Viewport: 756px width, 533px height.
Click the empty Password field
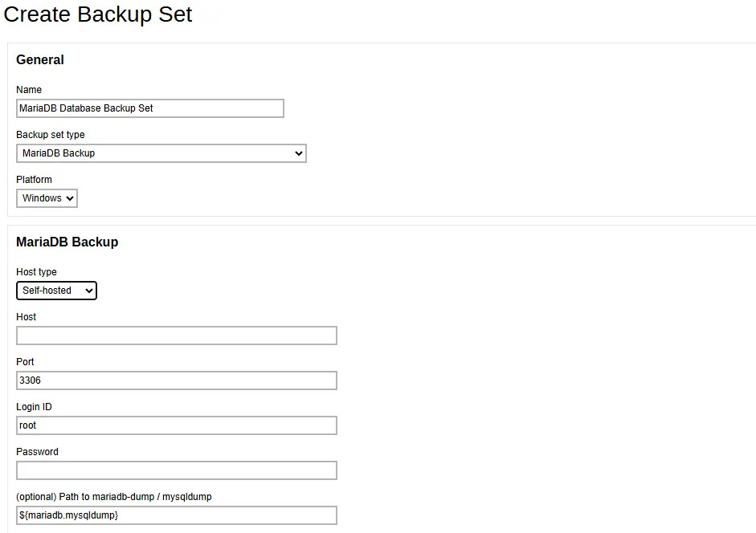coord(176,470)
